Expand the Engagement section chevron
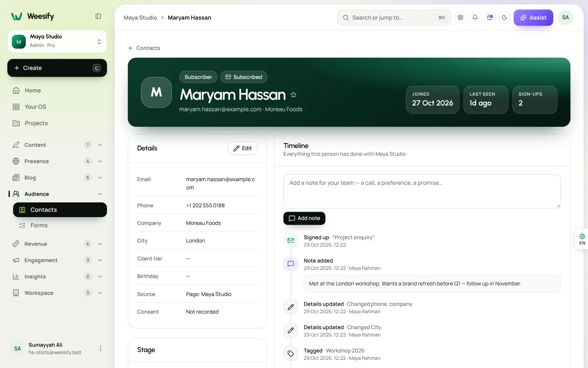The image size is (588, 368). (100, 260)
